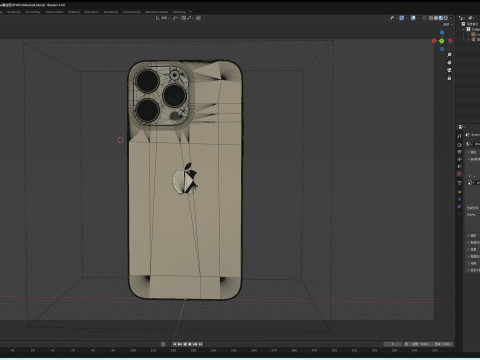Collapse the second expanded panel in properties
The height and width of the screenshot is (360, 480).
[x=469, y=159]
